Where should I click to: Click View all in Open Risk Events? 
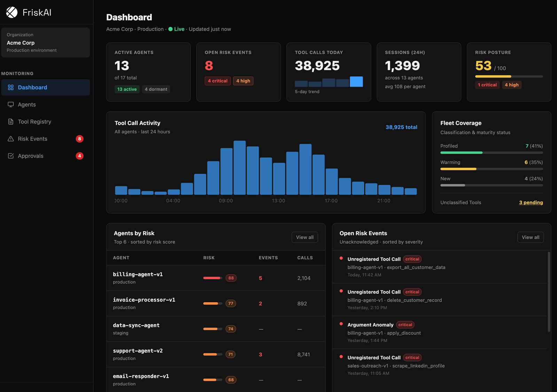tap(531, 237)
